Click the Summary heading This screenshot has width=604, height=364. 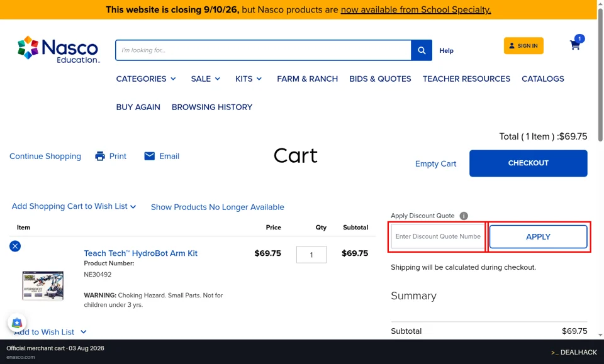pyautogui.click(x=414, y=296)
